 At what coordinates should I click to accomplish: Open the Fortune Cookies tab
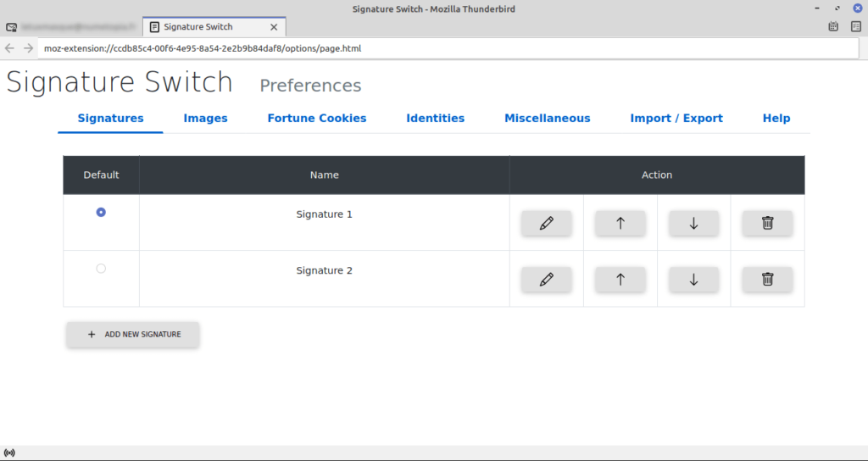point(317,119)
